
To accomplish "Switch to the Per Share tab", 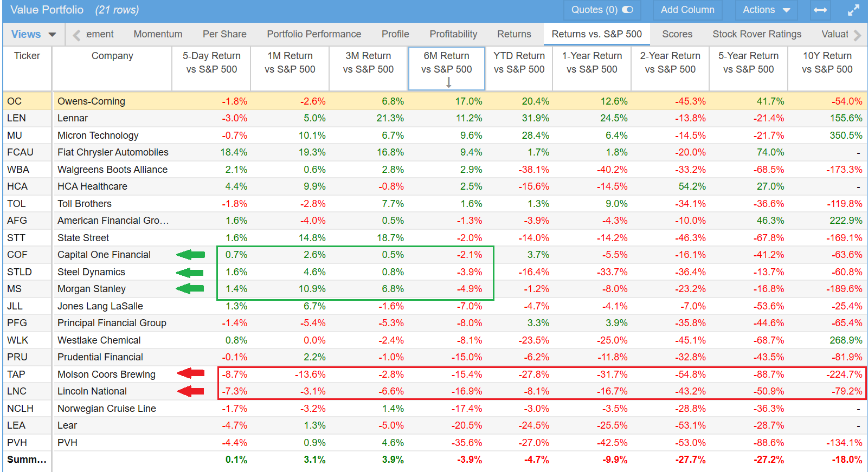I will [224, 34].
